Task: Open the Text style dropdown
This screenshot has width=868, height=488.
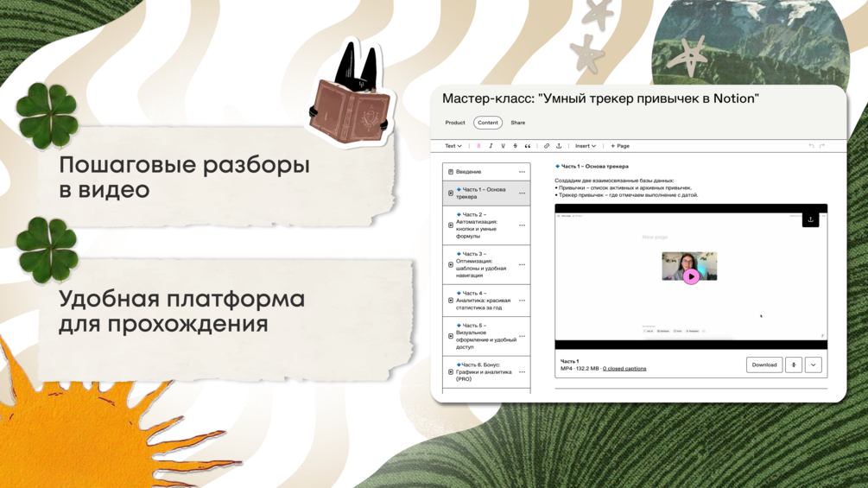Action: (x=453, y=146)
